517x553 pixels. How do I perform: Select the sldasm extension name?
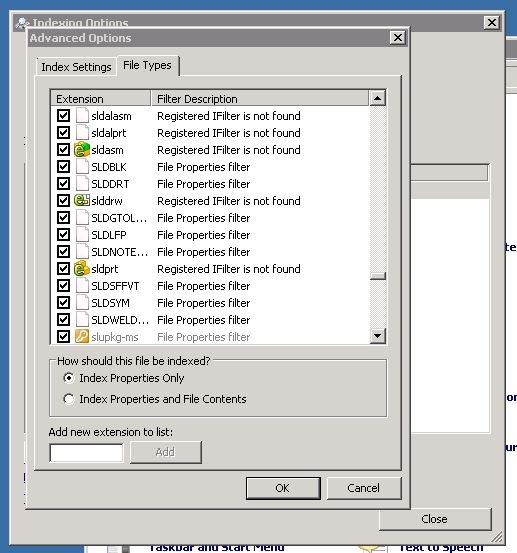click(107, 150)
